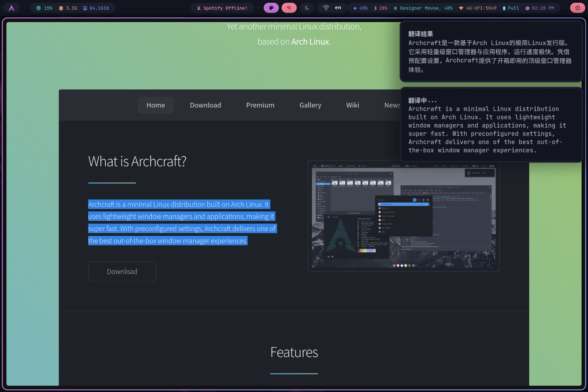
Task: Click the CPU usage 15% indicator
Action: pyautogui.click(x=44, y=8)
